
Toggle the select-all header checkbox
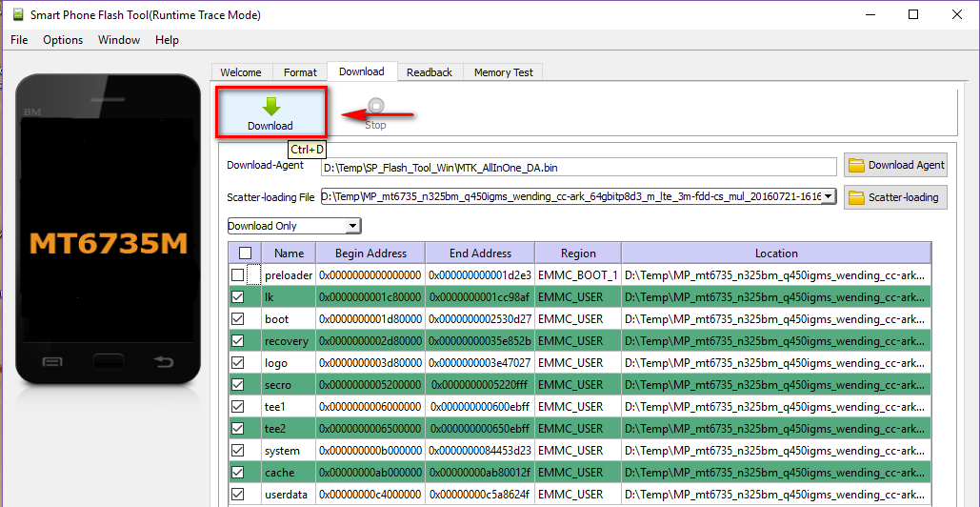[245, 253]
